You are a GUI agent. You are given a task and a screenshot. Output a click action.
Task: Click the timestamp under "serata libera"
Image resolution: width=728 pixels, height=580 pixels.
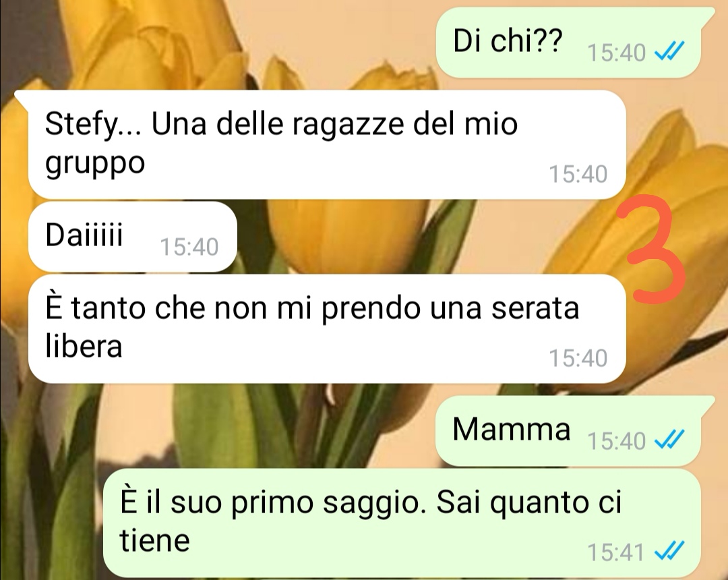(x=578, y=358)
